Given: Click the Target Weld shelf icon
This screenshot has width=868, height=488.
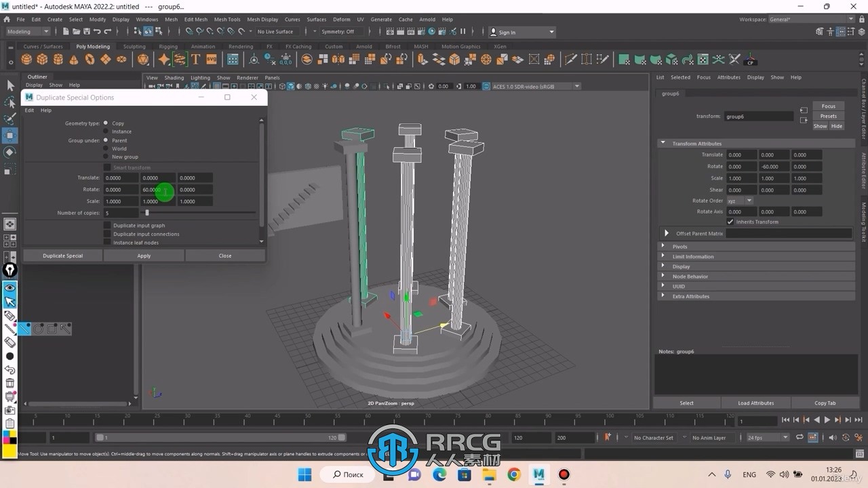Looking at the screenshot, I should point(587,60).
